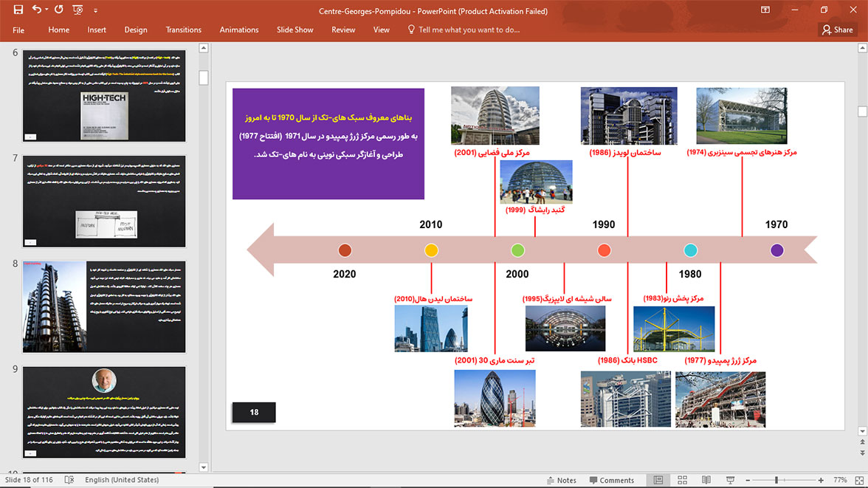Switch to Slide Sorter view icon
Screen dimensions: 868x488
pyautogui.click(x=682, y=480)
